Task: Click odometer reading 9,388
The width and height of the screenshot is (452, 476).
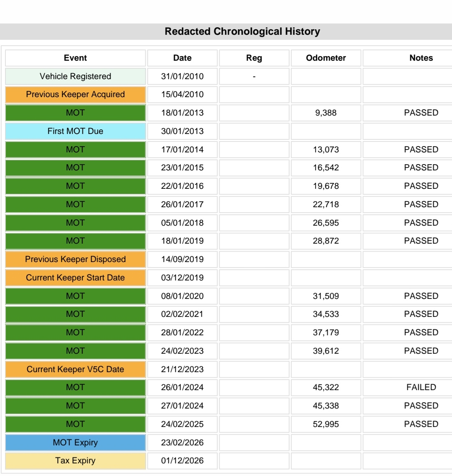Action: click(326, 113)
